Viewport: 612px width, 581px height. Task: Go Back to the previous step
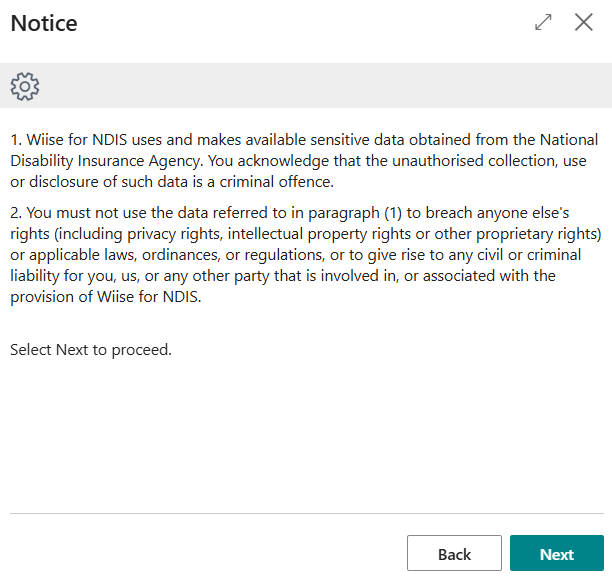[x=454, y=553]
